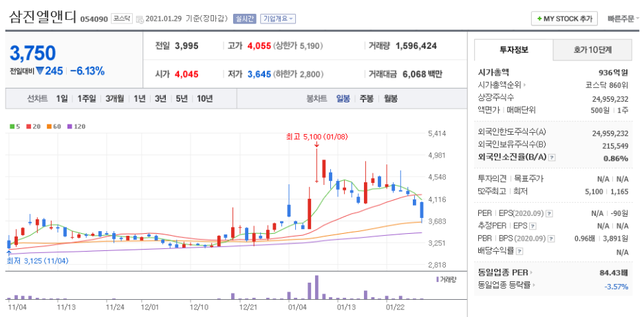Show the 일봉 daily candle chart
The height and width of the screenshot is (317, 644).
tap(343, 98)
